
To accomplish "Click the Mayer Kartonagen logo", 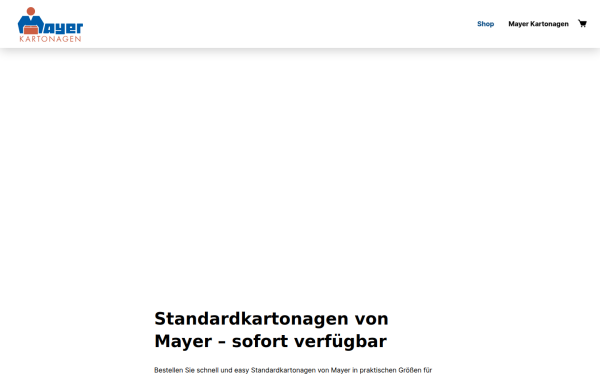I will pos(50,24).
